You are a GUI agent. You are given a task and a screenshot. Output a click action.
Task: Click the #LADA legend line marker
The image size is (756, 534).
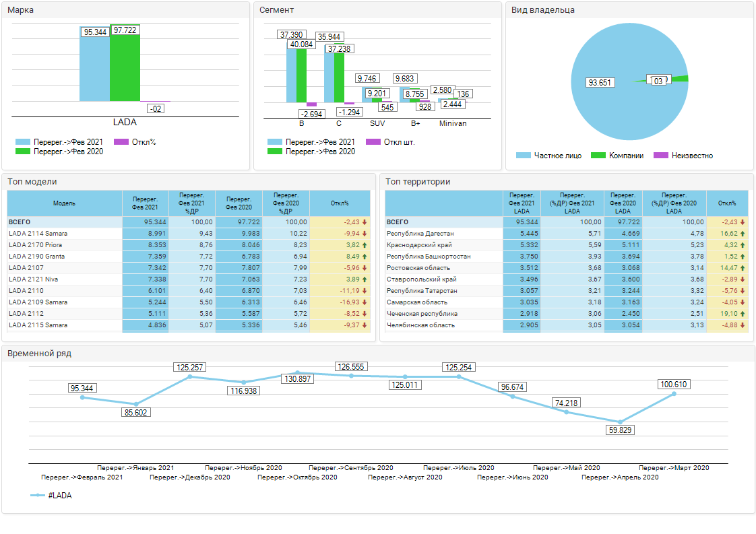click(38, 496)
